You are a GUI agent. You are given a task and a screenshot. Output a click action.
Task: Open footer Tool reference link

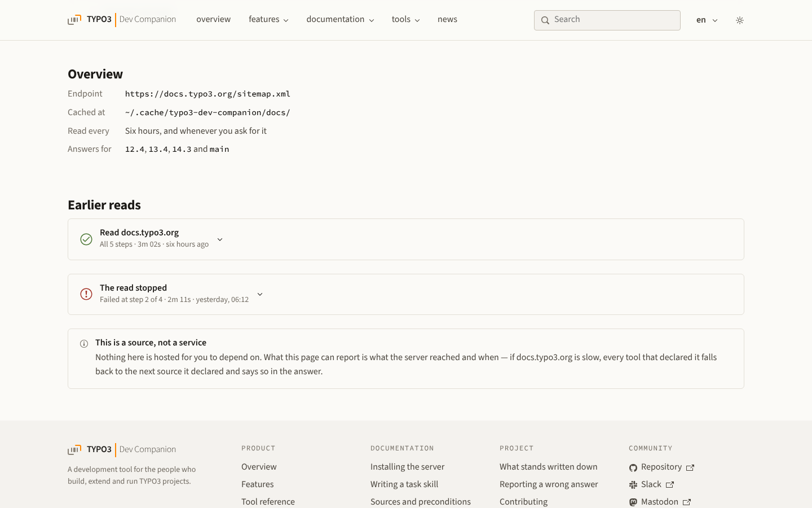pos(268,502)
